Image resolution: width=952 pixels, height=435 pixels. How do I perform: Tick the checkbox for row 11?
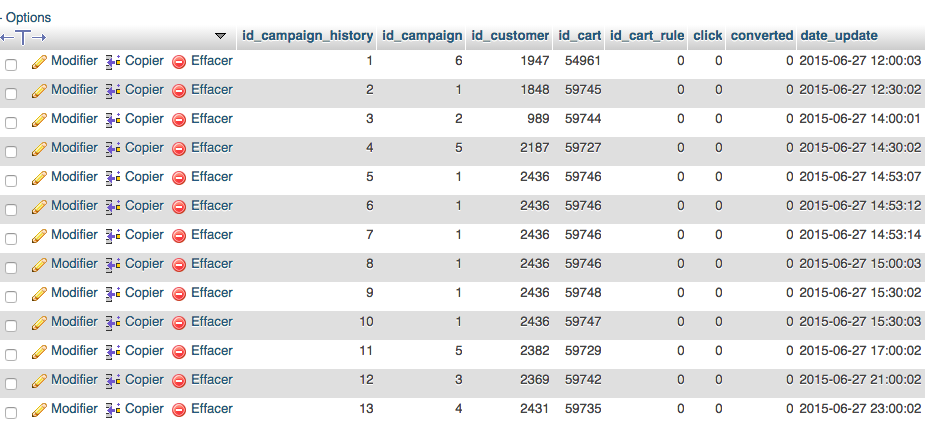click(12, 355)
